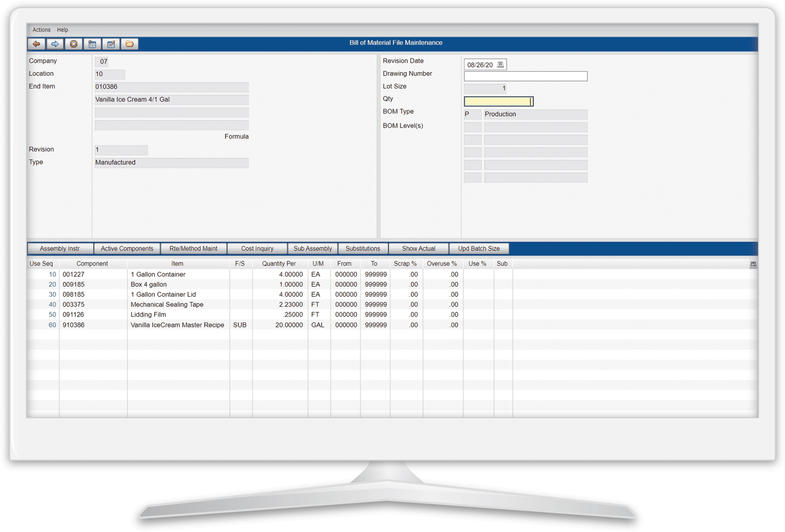This screenshot has width=785, height=532.
Task: Click the back arrow toolbar icon
Action: click(x=36, y=44)
